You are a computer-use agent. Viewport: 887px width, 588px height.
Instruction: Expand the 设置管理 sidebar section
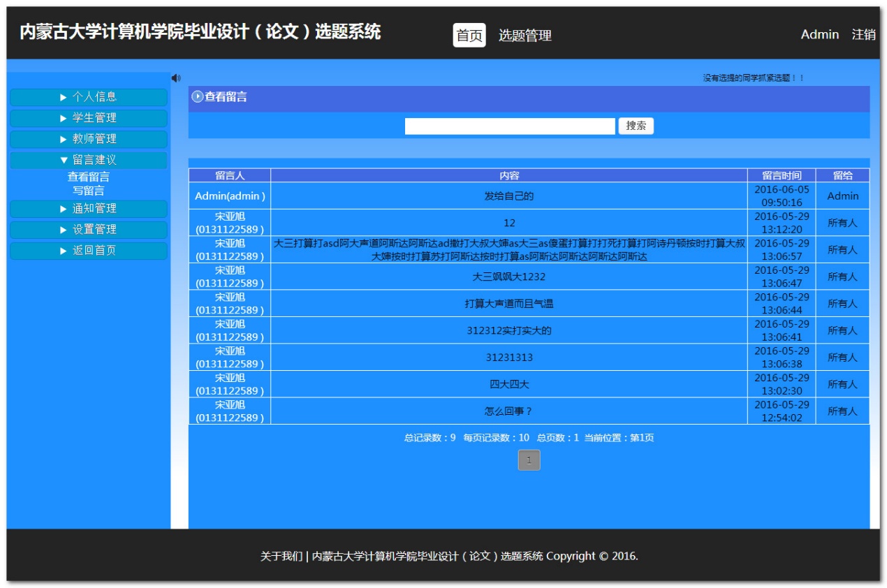click(x=89, y=230)
